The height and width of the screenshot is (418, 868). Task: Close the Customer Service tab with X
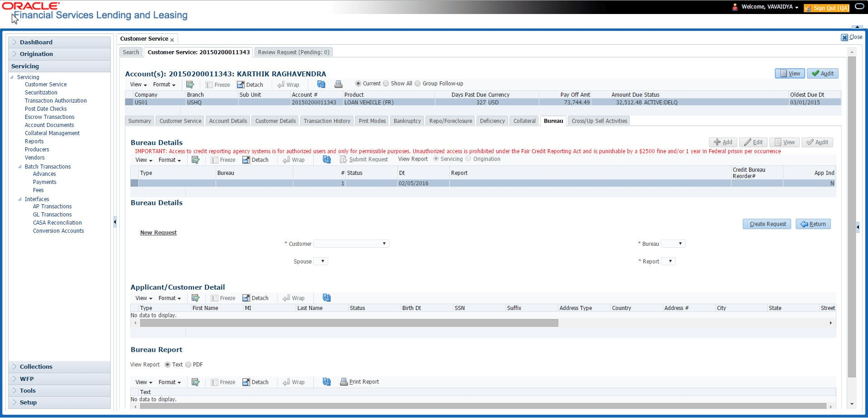172,40
